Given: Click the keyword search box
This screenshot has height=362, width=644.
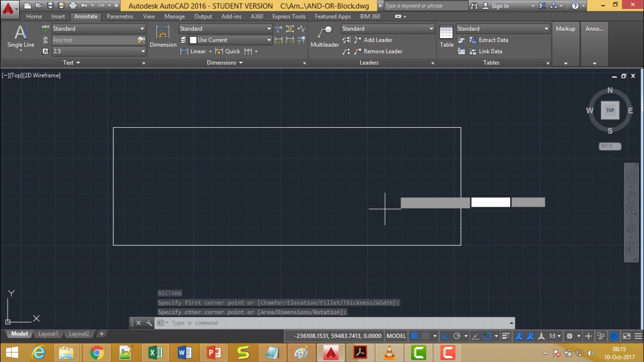Looking at the screenshot, I should (426, 6).
